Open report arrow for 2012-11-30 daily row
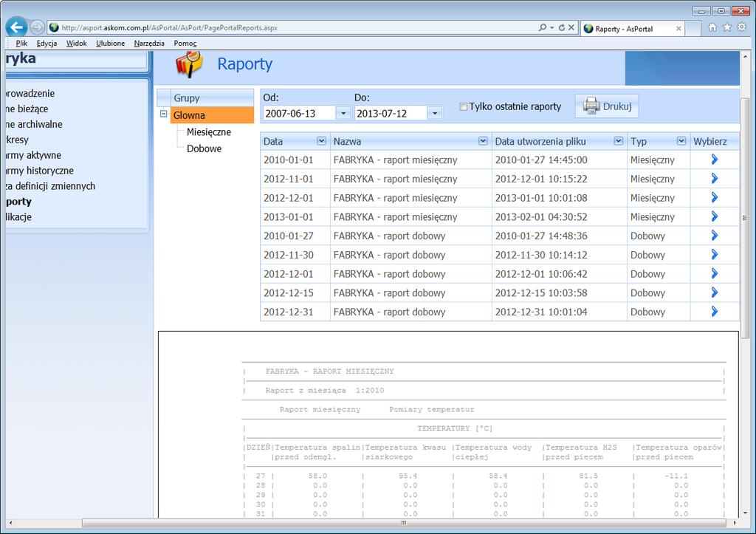The height and width of the screenshot is (534, 756). click(x=715, y=254)
